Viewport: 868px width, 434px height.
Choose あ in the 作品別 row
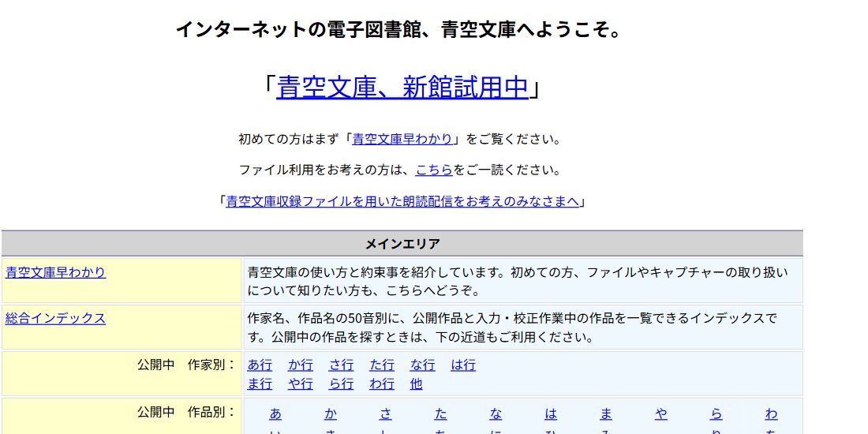[275, 414]
